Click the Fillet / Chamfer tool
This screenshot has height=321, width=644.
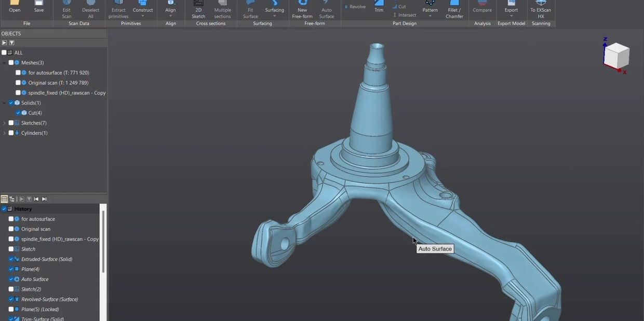coord(454,9)
